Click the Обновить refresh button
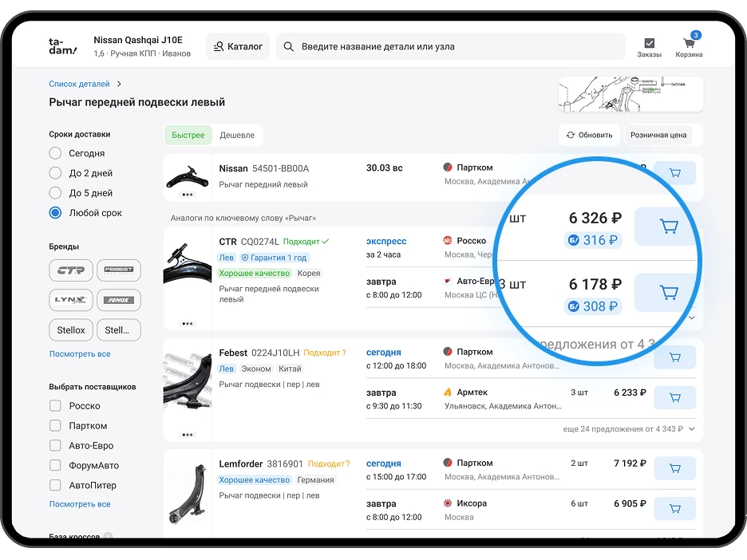Screen dimensions: 747x560 pos(589,136)
